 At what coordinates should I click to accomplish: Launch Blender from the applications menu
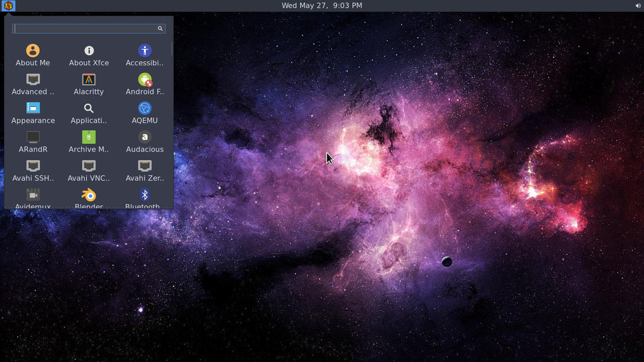click(x=89, y=198)
